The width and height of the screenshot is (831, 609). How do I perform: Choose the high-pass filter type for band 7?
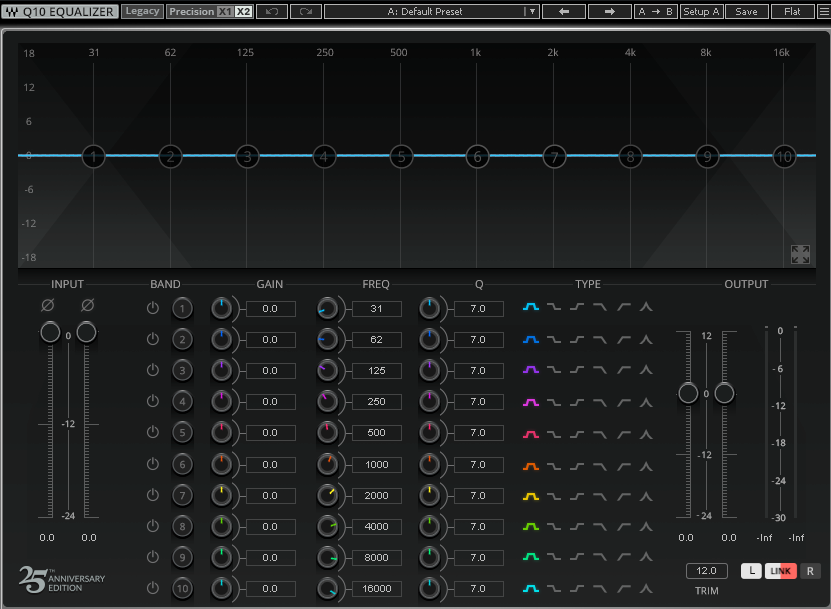(x=623, y=497)
